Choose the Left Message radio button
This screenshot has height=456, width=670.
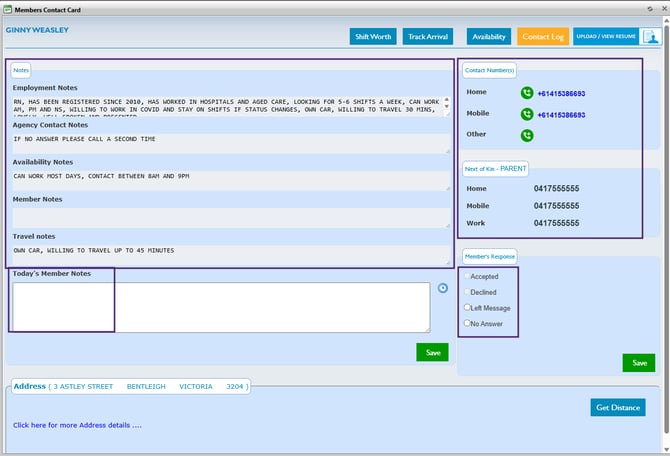click(x=466, y=308)
